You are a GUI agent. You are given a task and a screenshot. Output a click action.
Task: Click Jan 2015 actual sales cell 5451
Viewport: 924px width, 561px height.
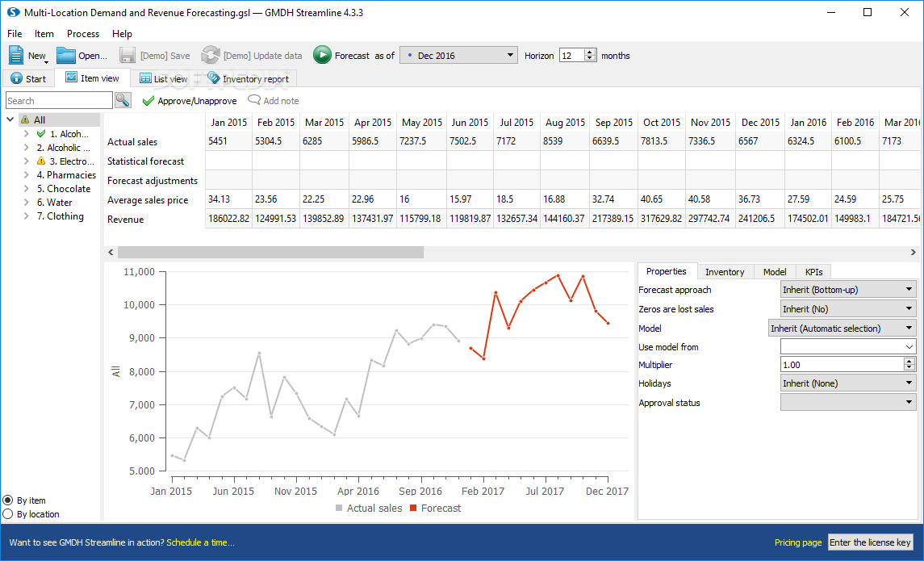click(x=228, y=140)
